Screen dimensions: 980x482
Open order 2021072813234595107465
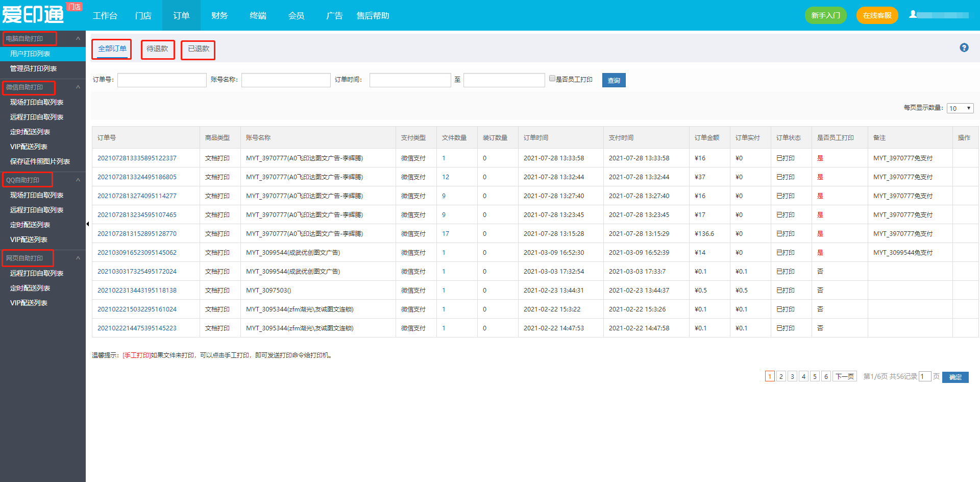[137, 215]
